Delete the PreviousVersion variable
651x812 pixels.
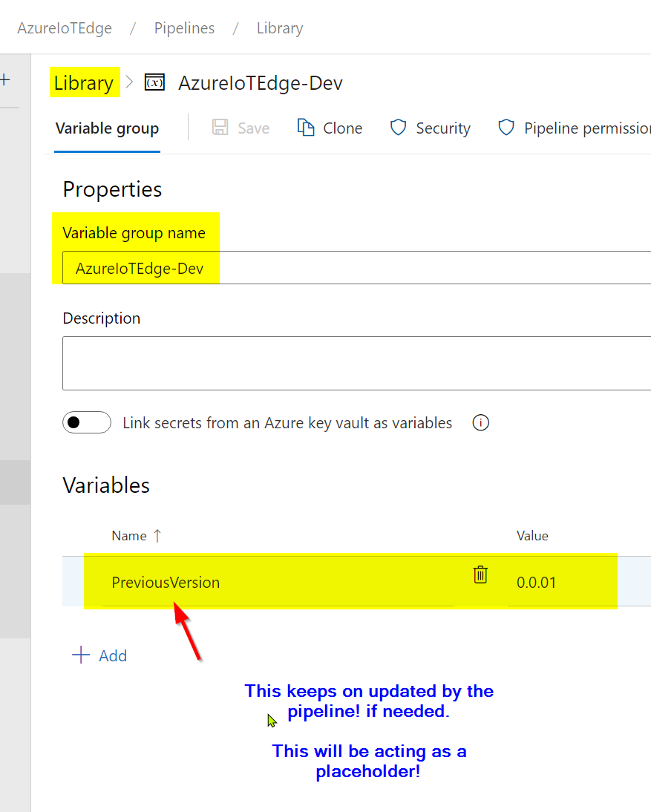(x=480, y=574)
